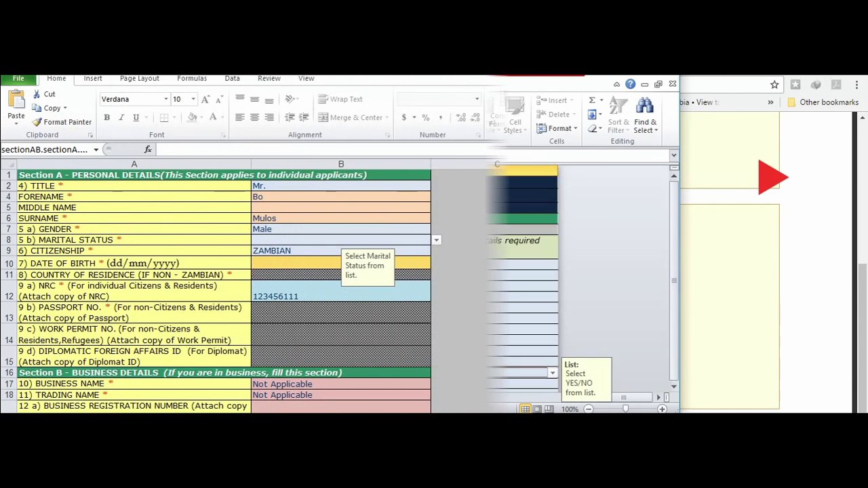This screenshot has width=868, height=488.
Task: Switch to the Formulas tab
Action: point(192,79)
